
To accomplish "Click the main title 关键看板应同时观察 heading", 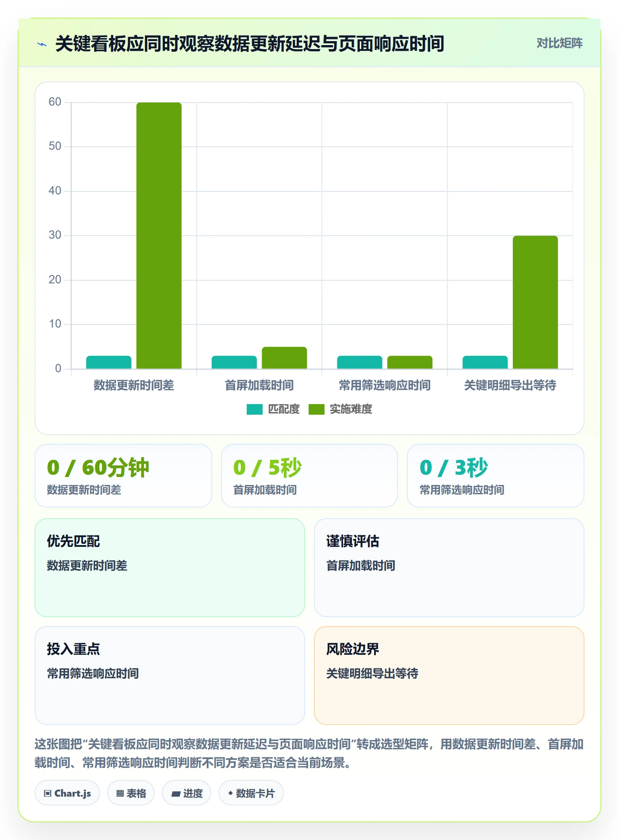I will (250, 44).
